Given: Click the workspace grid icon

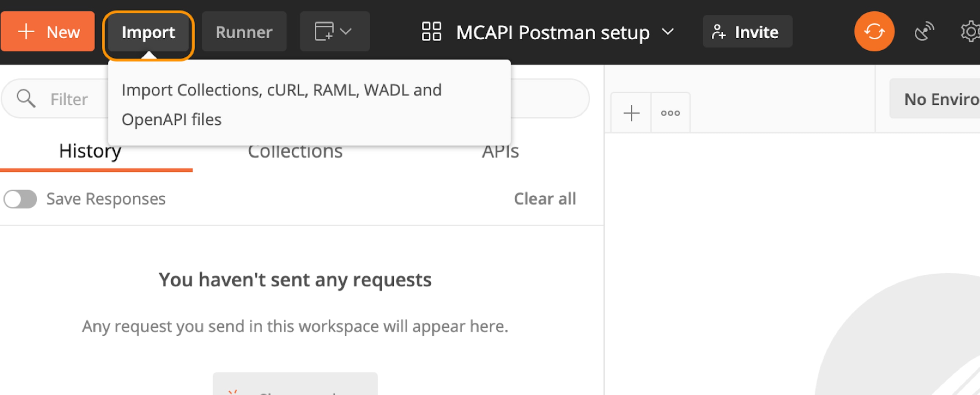Looking at the screenshot, I should point(432,31).
